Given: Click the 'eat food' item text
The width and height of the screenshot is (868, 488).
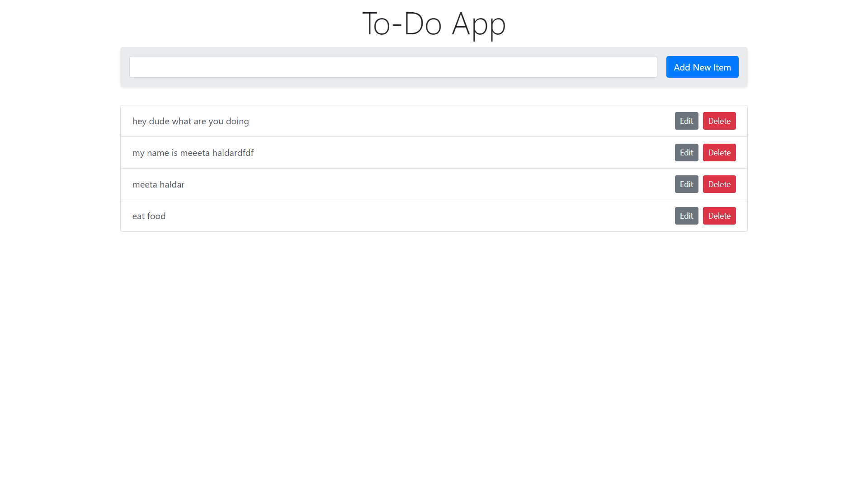Looking at the screenshot, I should [x=149, y=216].
